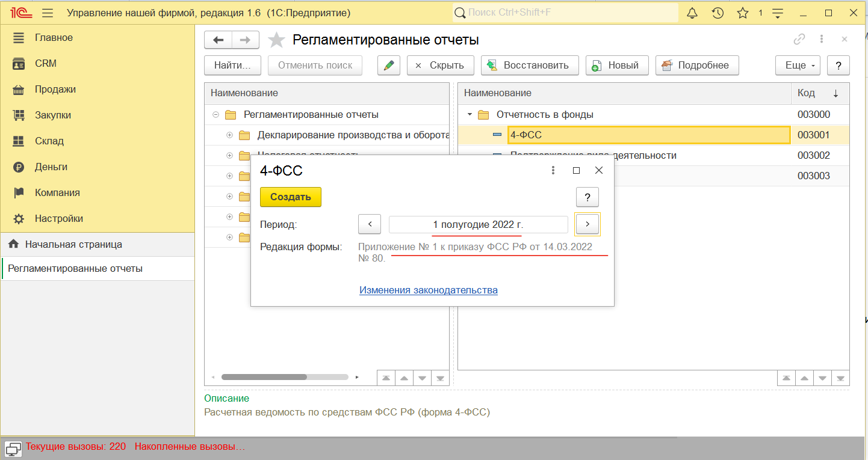Copy link via chain icon

[799, 40]
